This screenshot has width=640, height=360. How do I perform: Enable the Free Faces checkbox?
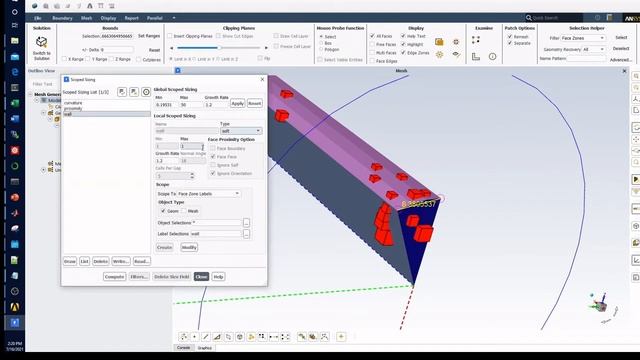(372, 44)
